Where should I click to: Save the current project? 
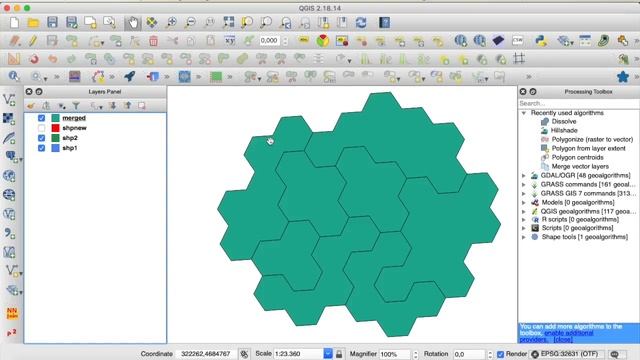[52, 22]
